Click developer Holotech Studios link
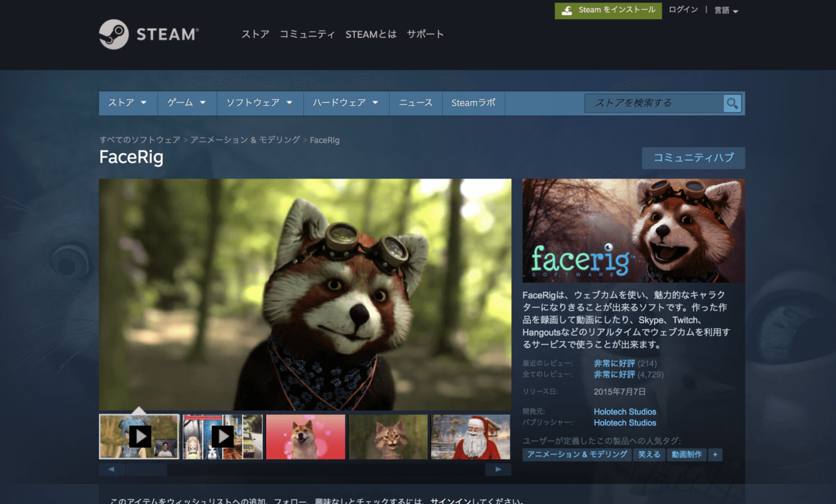 click(625, 412)
